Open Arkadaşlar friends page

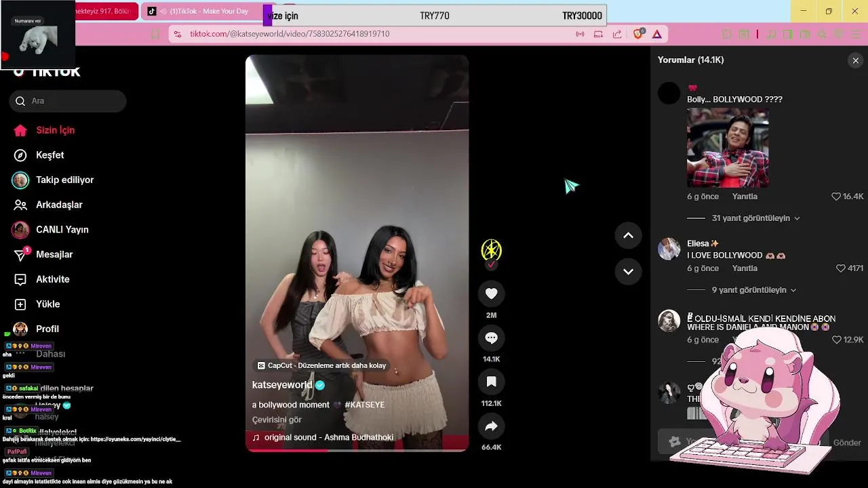pos(47,205)
